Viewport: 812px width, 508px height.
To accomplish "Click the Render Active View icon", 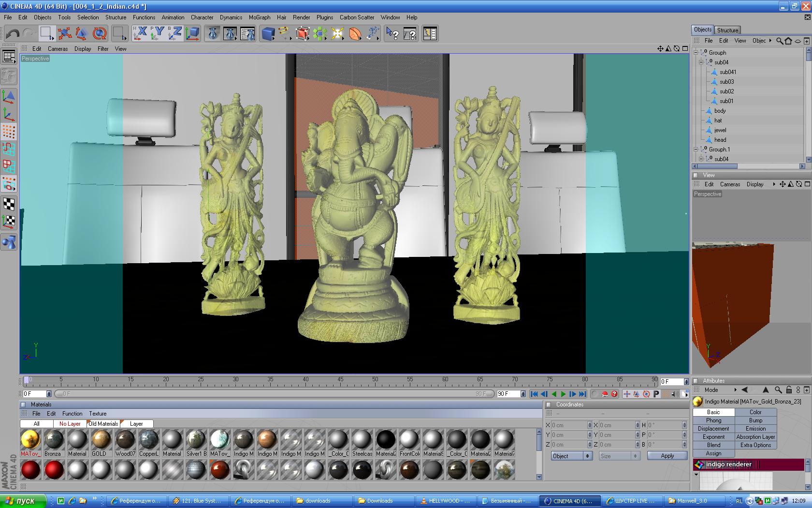I will pyautogui.click(x=213, y=33).
